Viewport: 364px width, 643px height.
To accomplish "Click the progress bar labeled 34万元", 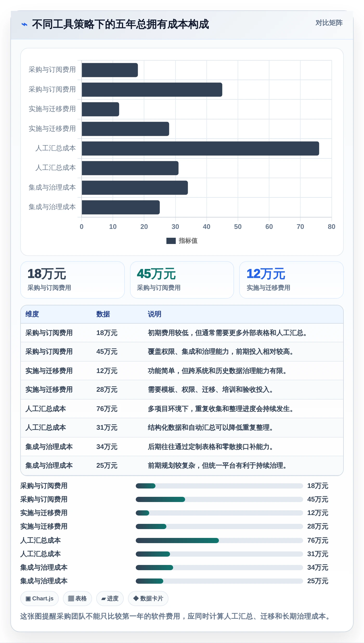I will pyautogui.click(x=219, y=568).
